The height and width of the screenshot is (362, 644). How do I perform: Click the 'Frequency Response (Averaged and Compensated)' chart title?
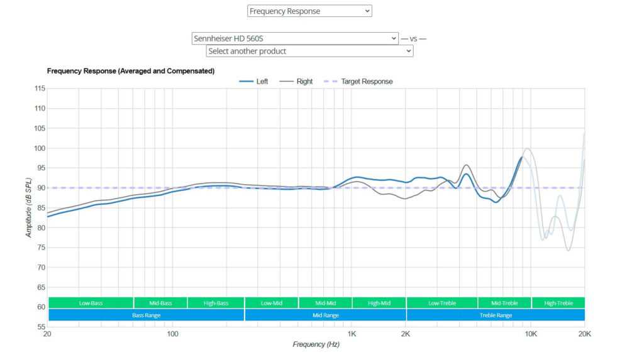[131, 71]
